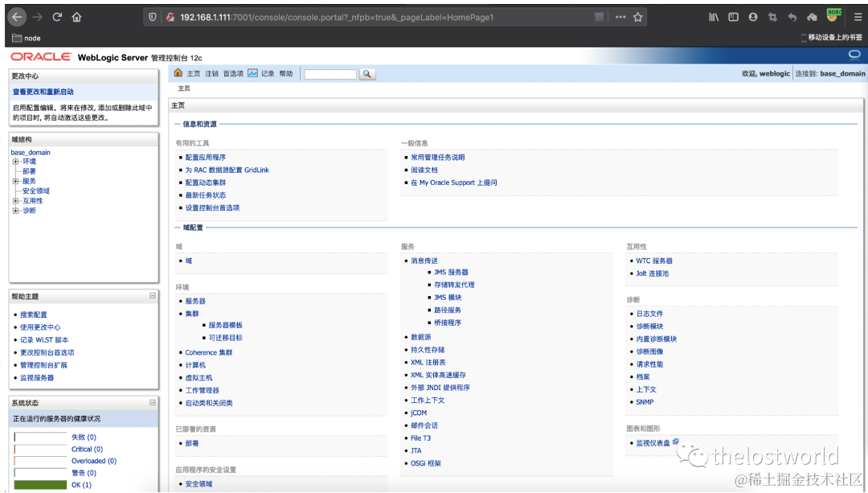Open 帮助 in the toolbar
The height and width of the screenshot is (493, 868).
[285, 74]
